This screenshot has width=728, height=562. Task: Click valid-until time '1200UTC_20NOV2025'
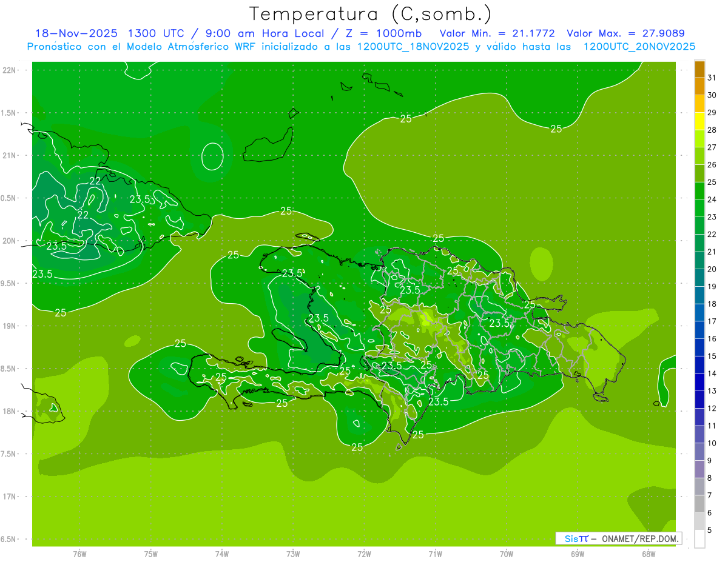click(639, 47)
